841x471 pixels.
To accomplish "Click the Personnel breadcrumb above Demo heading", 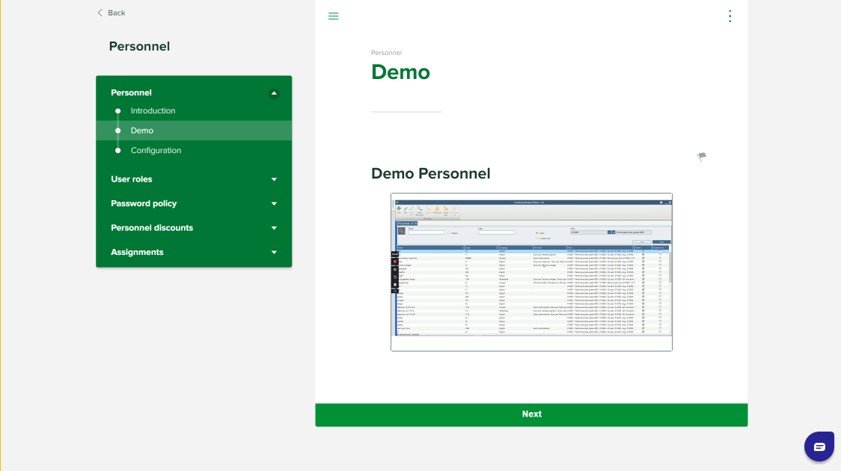I will click(386, 52).
